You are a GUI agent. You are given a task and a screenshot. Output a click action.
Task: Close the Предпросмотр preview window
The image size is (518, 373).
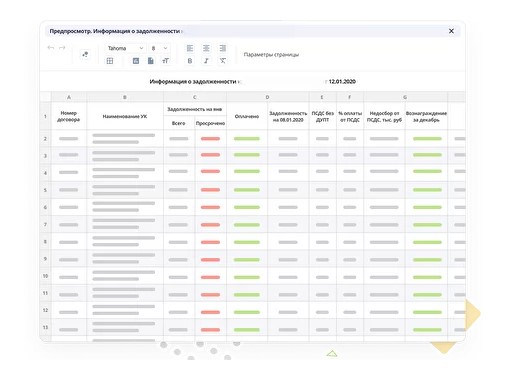451,31
